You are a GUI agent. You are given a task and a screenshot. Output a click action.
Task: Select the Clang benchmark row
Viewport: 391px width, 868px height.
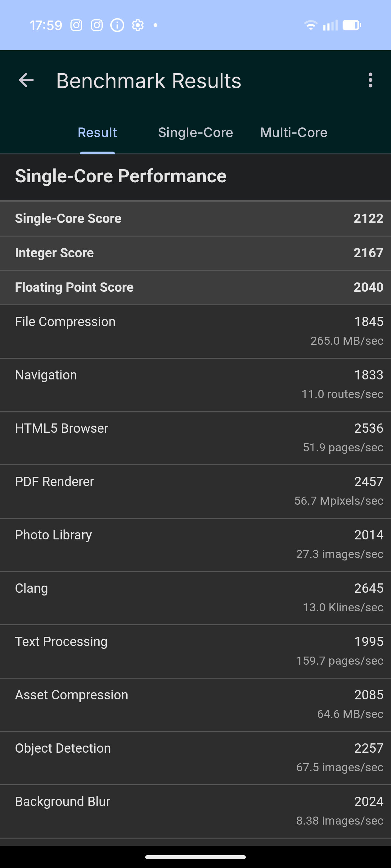click(195, 598)
